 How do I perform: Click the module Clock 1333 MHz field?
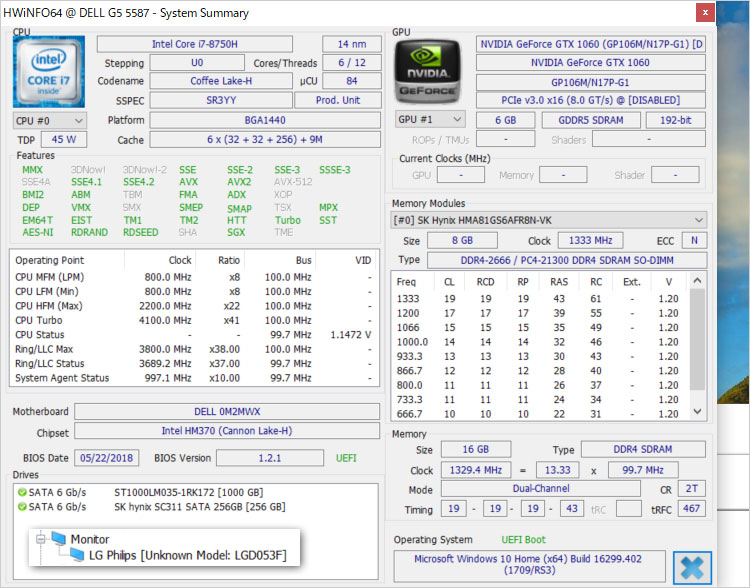click(x=591, y=241)
